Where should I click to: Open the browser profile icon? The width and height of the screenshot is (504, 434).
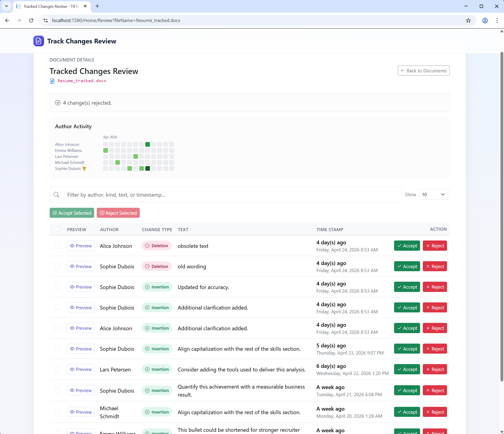(x=485, y=20)
